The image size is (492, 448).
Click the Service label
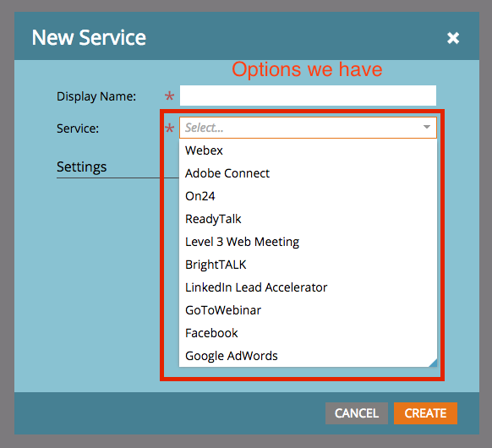78,128
